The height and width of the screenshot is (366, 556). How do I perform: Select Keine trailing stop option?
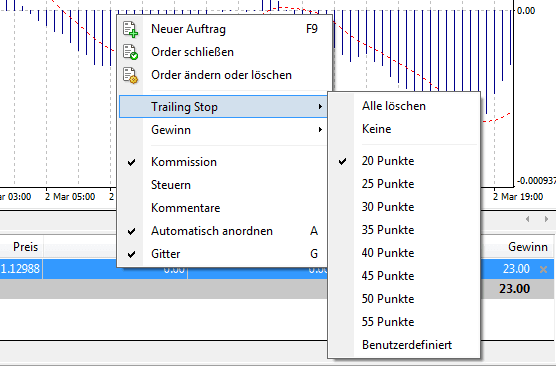coord(404,129)
